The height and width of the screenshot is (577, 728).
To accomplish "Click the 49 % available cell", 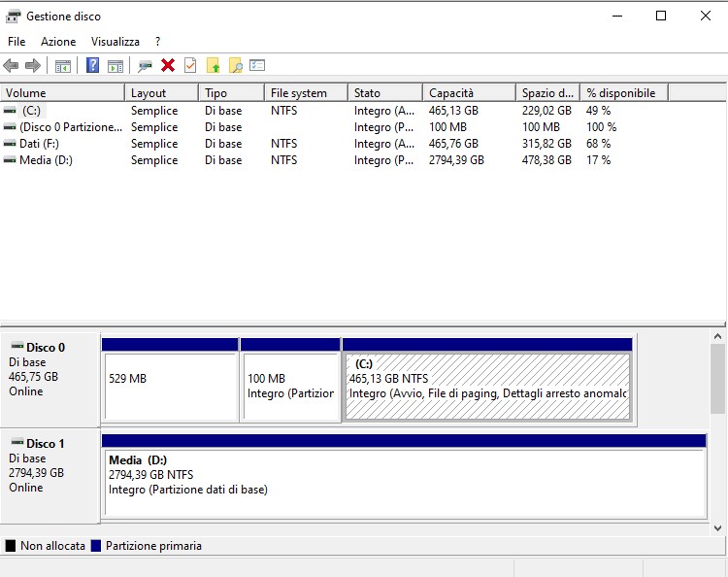I will [x=599, y=111].
